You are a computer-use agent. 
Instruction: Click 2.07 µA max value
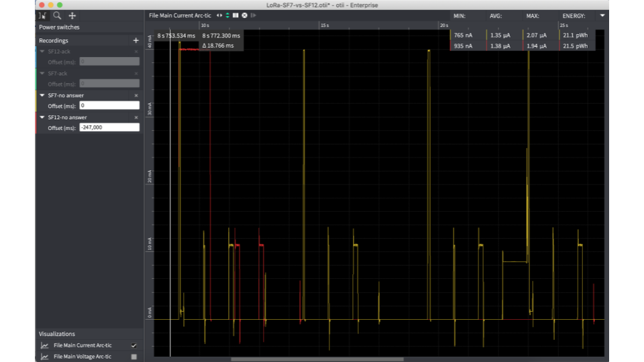tap(537, 36)
